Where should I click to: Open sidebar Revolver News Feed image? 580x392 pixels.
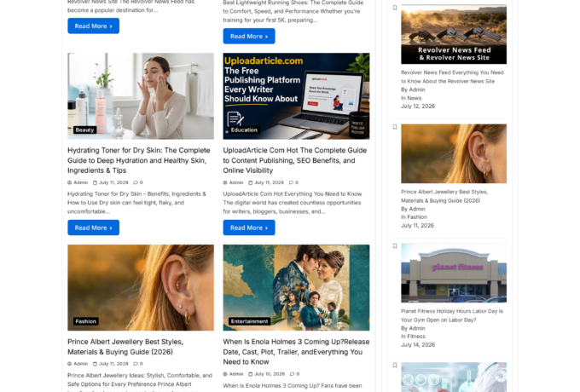[x=454, y=34]
